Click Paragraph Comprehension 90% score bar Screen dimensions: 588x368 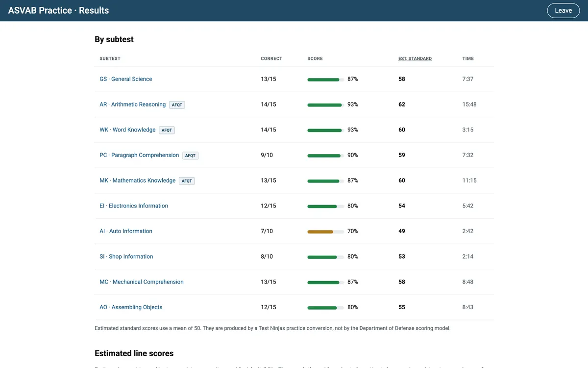[x=325, y=156]
